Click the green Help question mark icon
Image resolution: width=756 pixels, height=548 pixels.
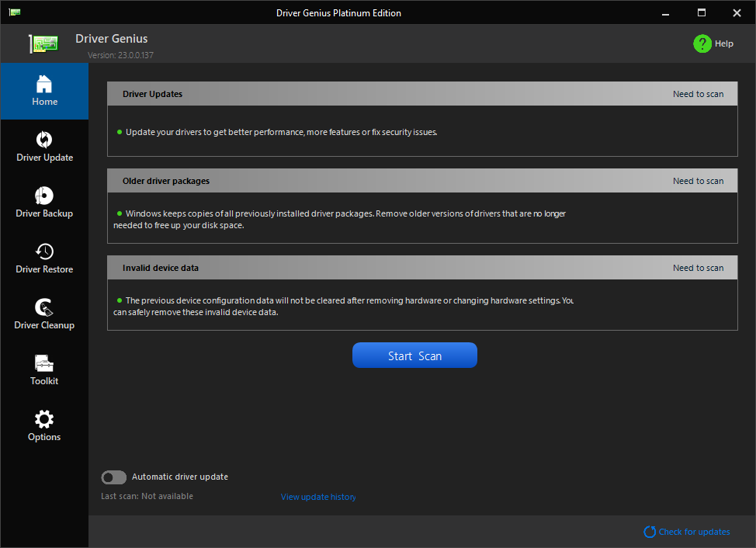click(x=702, y=43)
